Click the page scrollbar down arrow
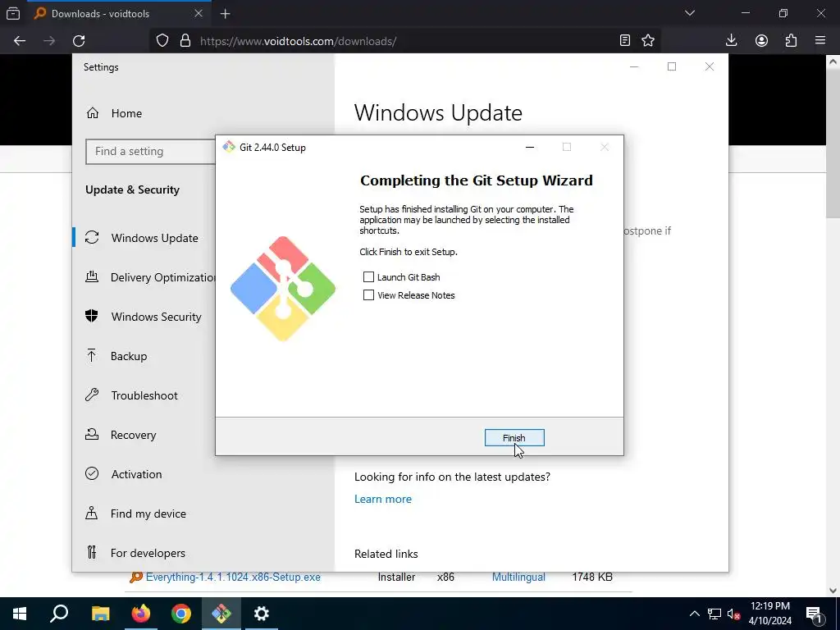The image size is (840, 630). click(x=833, y=591)
